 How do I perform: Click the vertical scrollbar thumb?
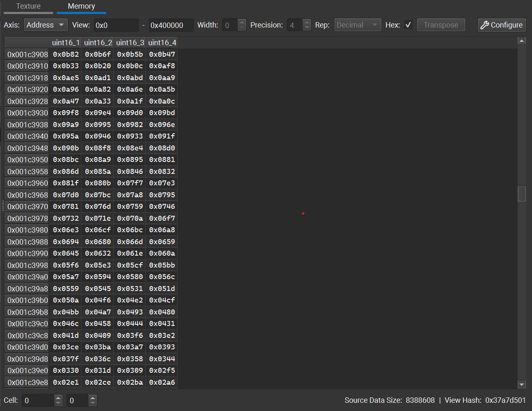[521, 193]
